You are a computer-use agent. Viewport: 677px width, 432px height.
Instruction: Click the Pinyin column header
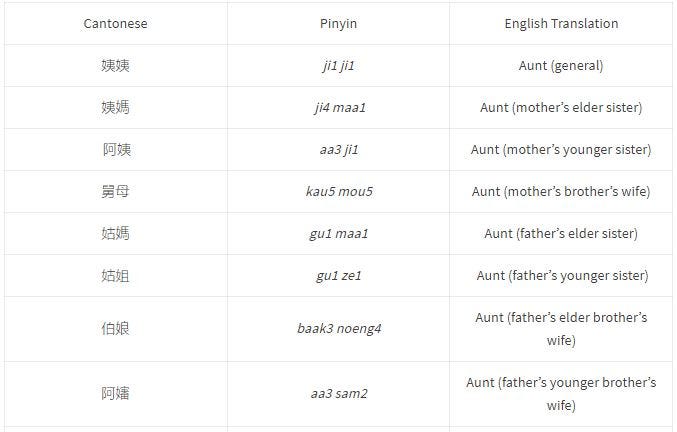(338, 23)
